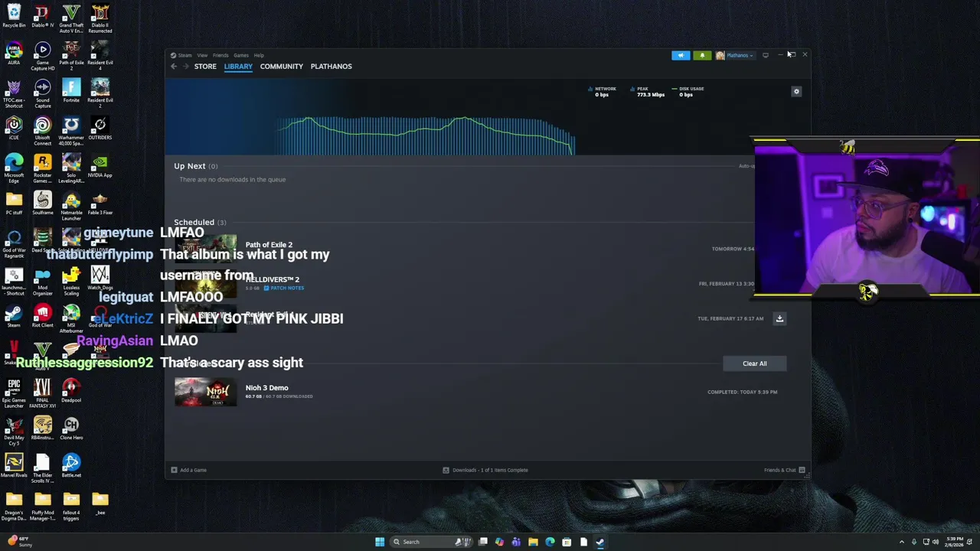Open the Soulframe desktop shortcut
980x551 pixels.
(x=42, y=204)
